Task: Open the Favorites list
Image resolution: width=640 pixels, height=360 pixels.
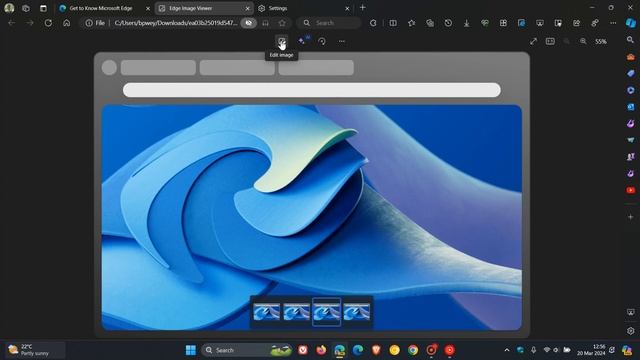Action: click(411, 23)
